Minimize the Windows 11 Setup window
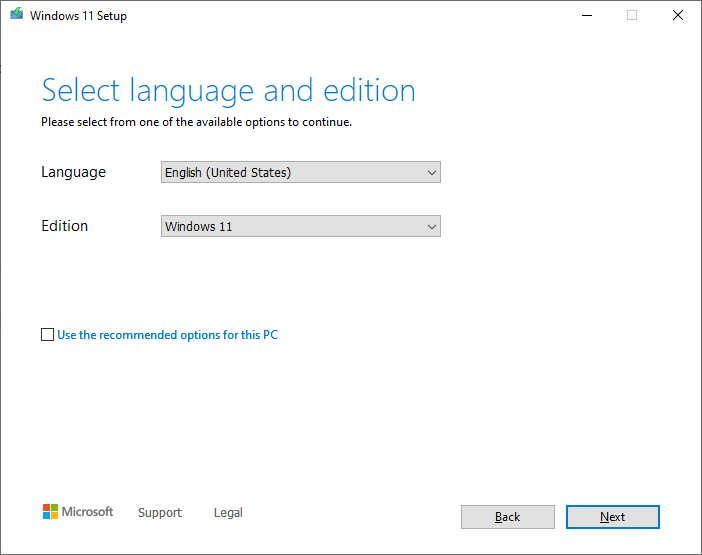This screenshot has height=555, width=702. [x=587, y=16]
